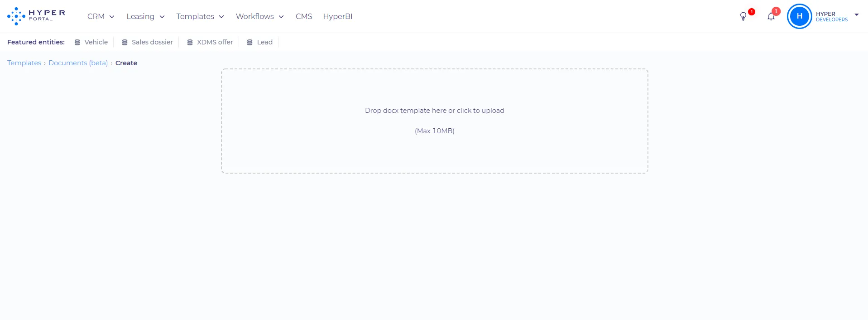Viewport: 868px width, 320px height.
Task: Click the XDMS offer database icon
Action: coord(190,43)
